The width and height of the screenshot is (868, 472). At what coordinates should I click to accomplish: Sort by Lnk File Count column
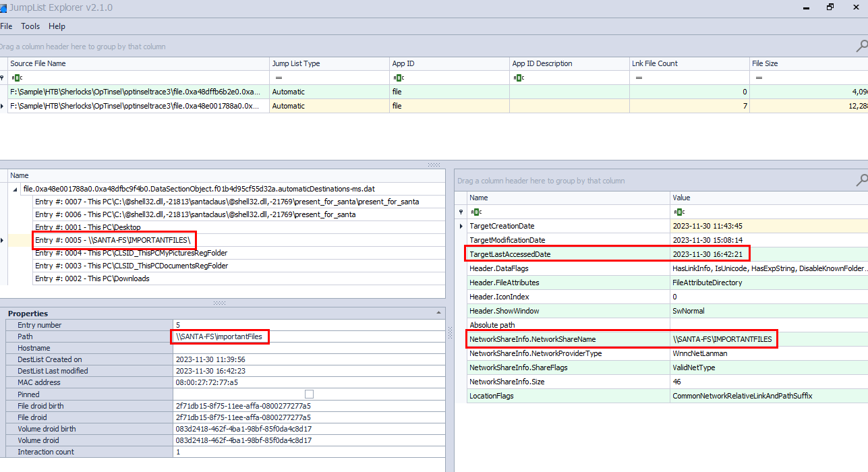689,63
